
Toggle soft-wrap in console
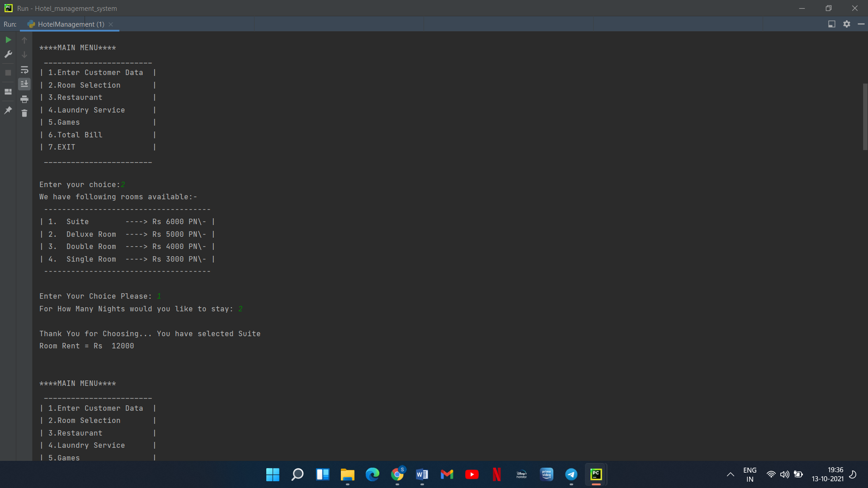pyautogui.click(x=24, y=70)
